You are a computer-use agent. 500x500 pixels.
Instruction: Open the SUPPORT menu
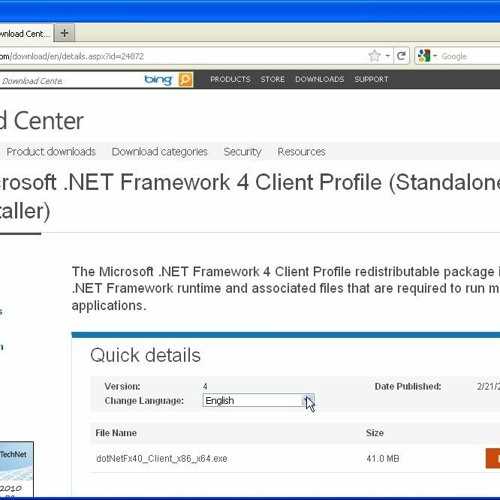coord(371,79)
